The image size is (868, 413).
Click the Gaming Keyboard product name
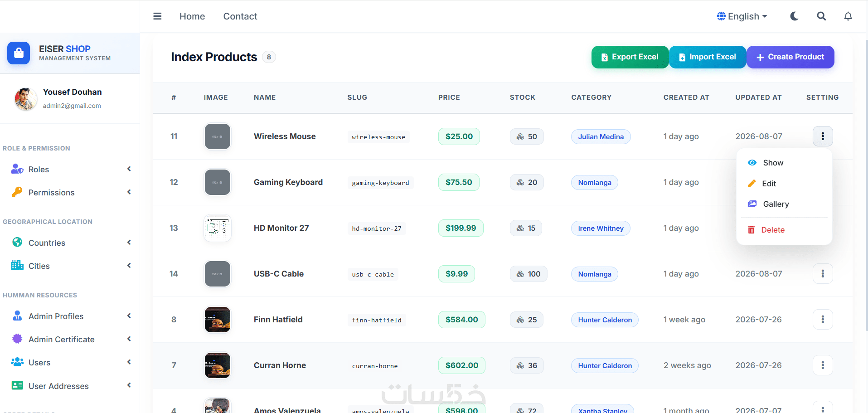(x=288, y=182)
